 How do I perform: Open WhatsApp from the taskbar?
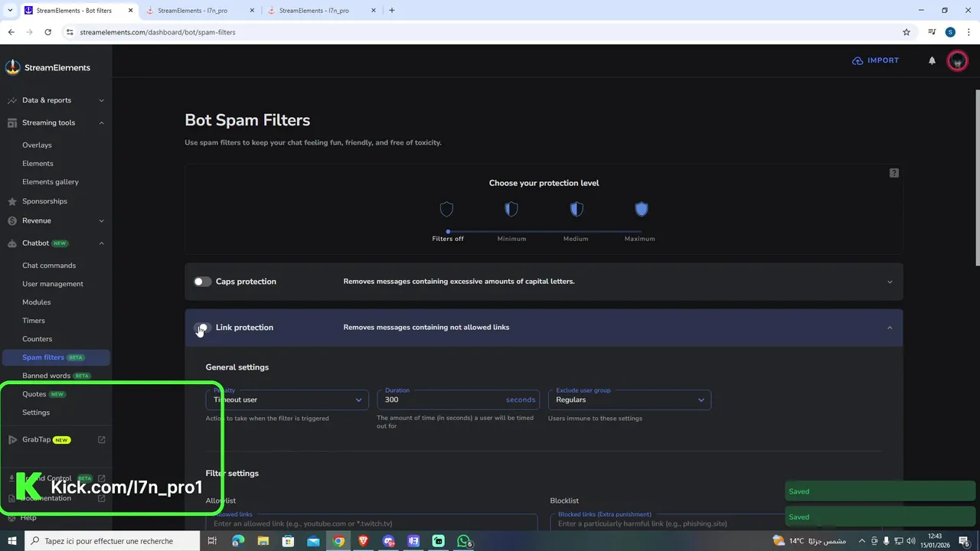(x=464, y=541)
